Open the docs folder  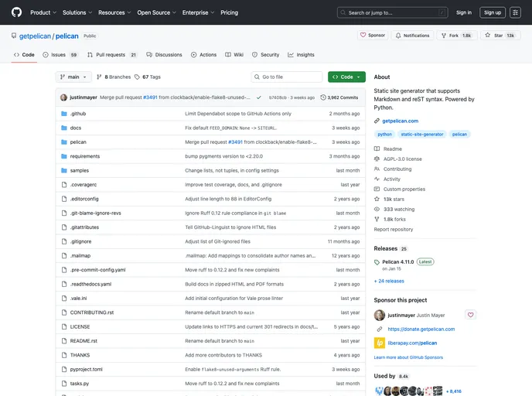coord(76,128)
